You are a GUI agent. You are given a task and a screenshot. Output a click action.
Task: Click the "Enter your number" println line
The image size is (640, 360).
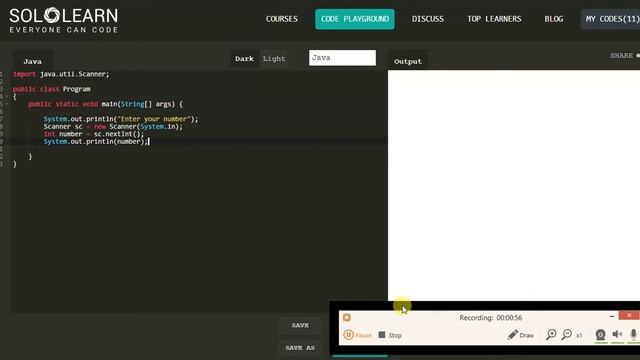tap(121, 119)
